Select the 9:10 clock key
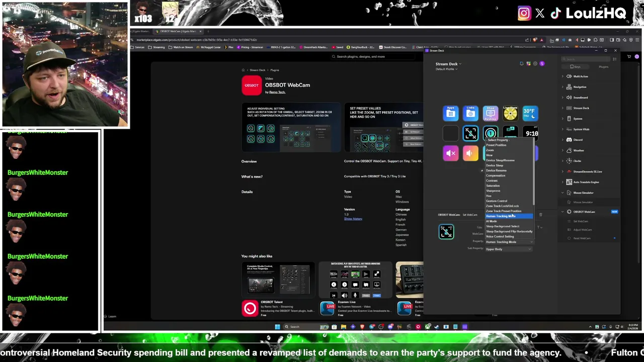This screenshot has height=362, width=644. [531, 133]
